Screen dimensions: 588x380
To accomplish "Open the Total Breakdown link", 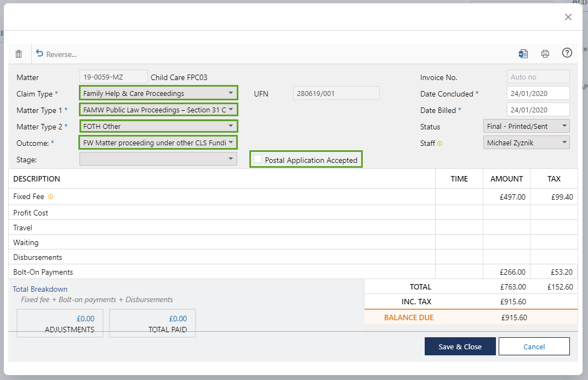I will point(40,289).
